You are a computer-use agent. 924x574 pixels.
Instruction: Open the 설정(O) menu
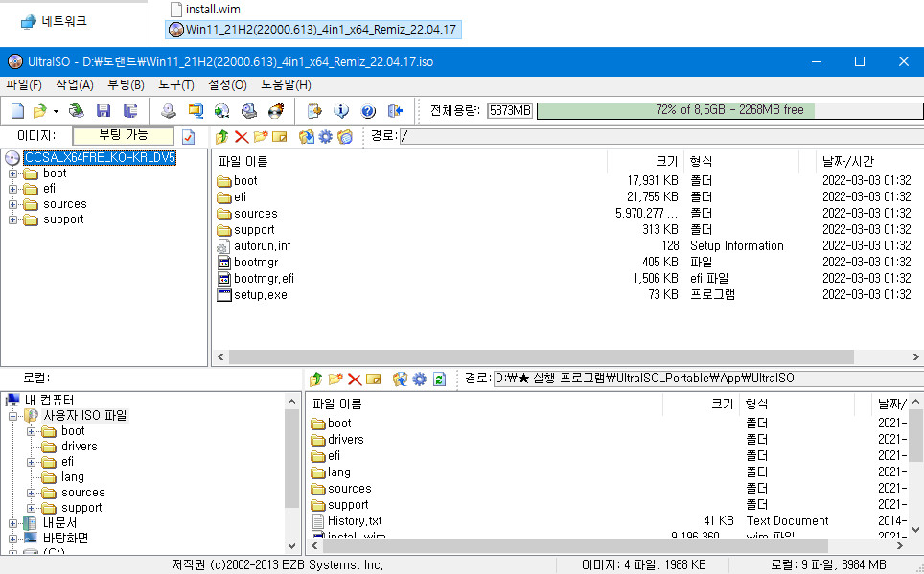(227, 85)
